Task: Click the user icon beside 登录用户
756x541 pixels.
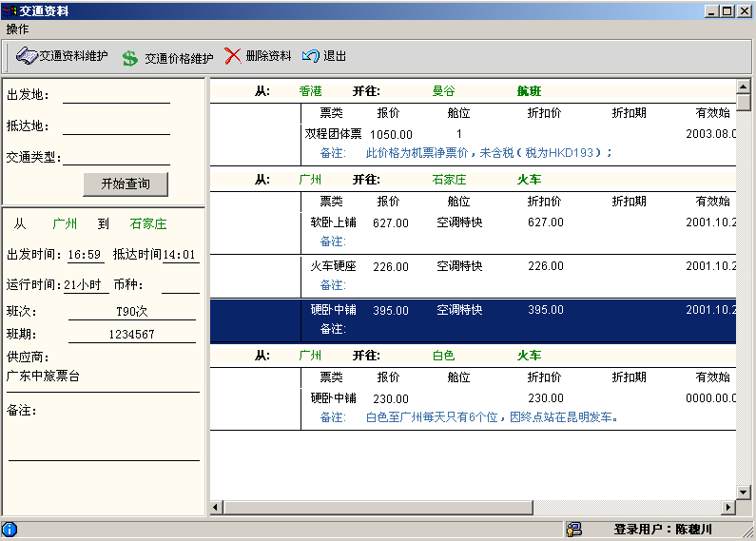Action: pos(573,530)
